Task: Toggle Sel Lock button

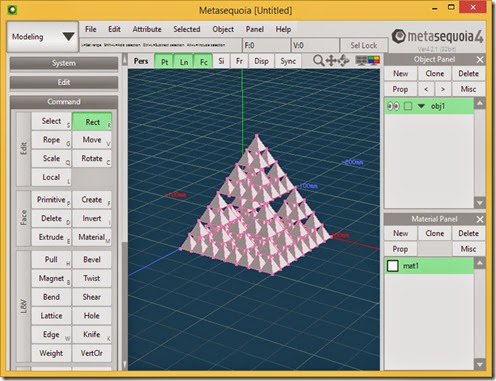Action: tap(364, 45)
